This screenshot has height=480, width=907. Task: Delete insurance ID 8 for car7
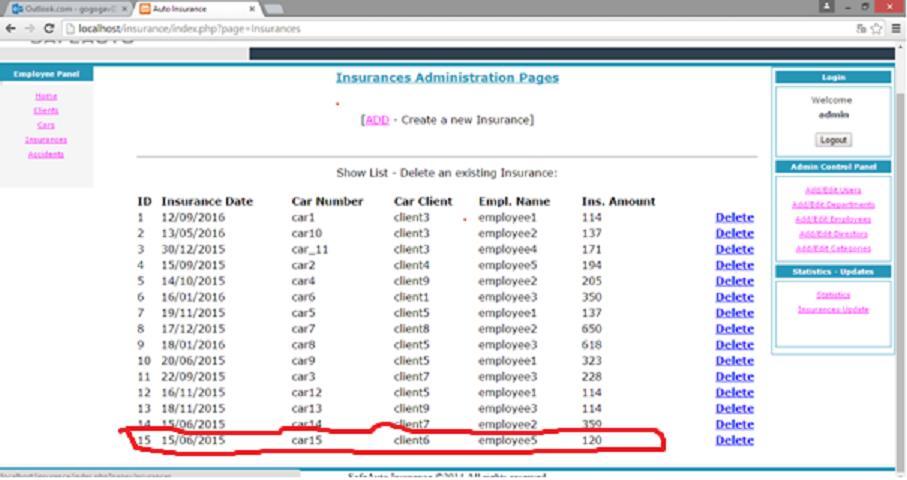pos(735,328)
